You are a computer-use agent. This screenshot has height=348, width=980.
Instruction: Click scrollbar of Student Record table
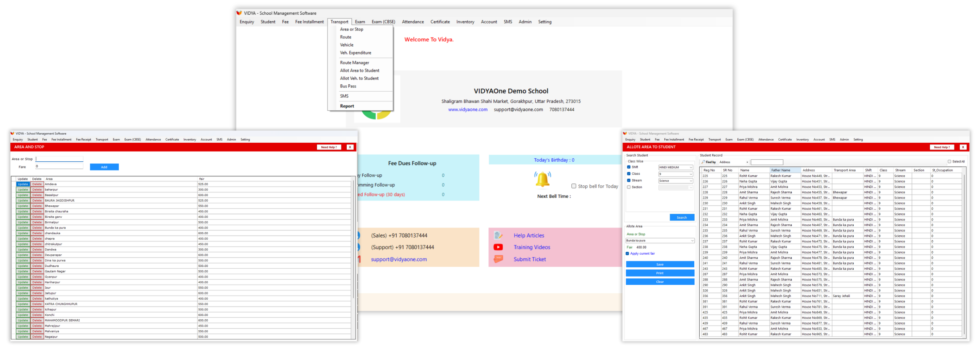click(964, 254)
